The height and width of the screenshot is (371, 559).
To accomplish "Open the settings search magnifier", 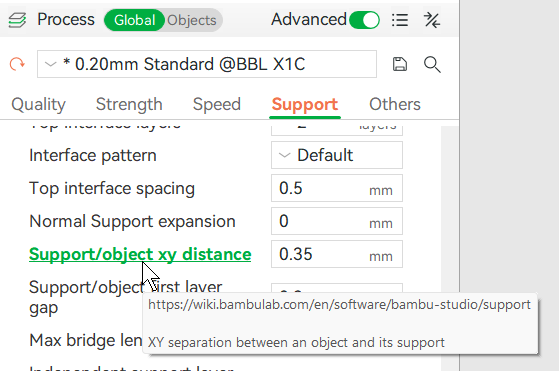I will pos(432,65).
